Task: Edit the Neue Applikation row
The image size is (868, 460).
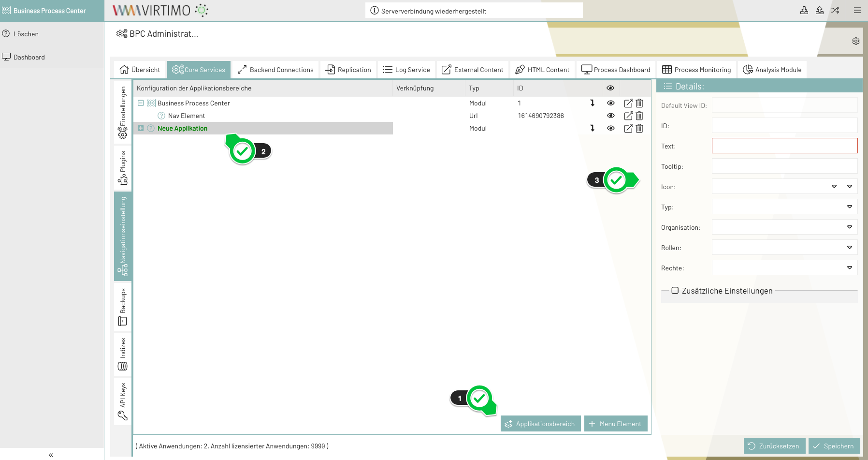Action: coord(628,128)
